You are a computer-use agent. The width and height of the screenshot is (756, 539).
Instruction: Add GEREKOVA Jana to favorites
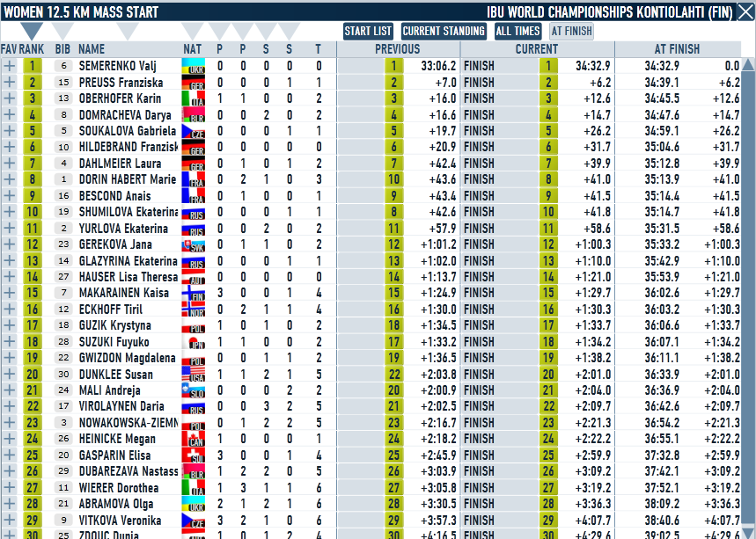point(9,244)
